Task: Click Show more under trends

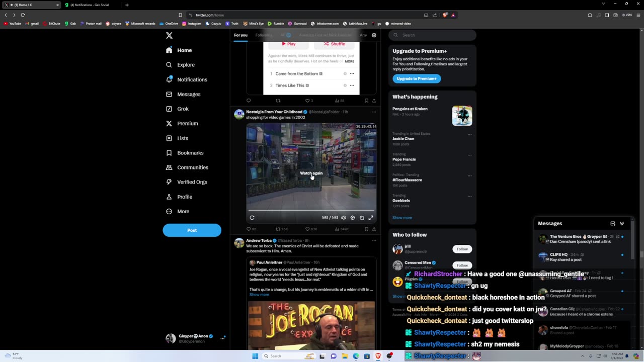Action: [402, 218]
